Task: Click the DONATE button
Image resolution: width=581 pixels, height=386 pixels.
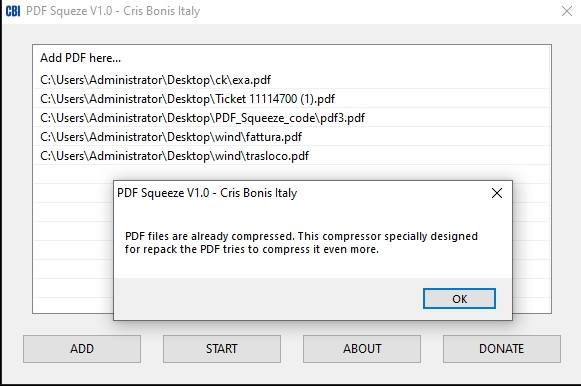Action: pyautogui.click(x=502, y=349)
